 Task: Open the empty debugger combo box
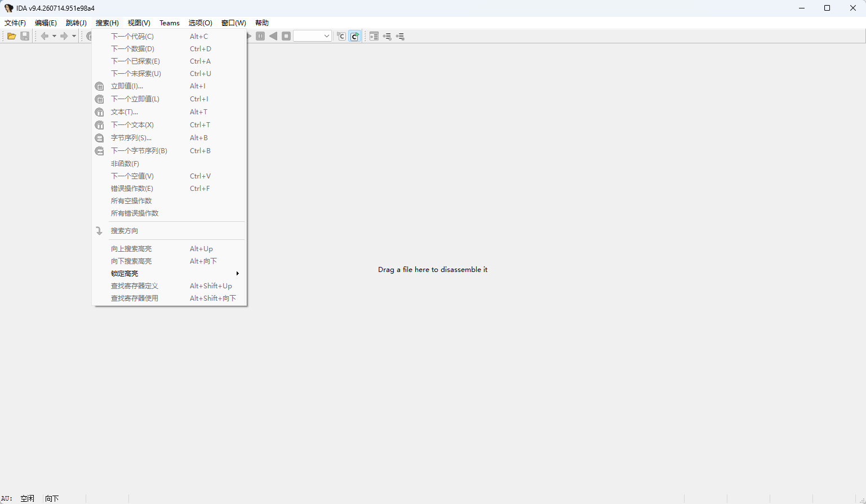313,36
